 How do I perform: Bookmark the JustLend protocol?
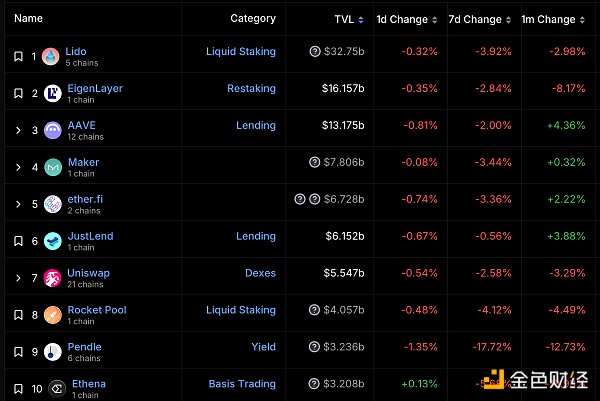(x=18, y=241)
